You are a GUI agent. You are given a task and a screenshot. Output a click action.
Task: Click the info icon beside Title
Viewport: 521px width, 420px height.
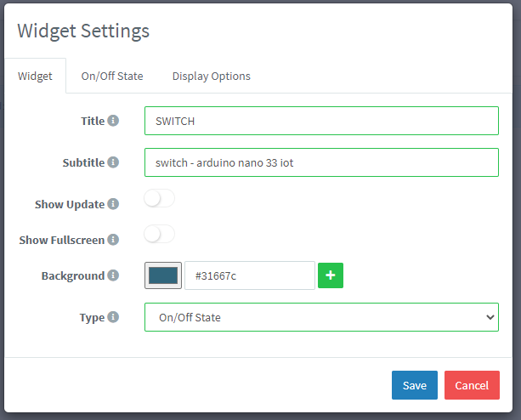113,121
